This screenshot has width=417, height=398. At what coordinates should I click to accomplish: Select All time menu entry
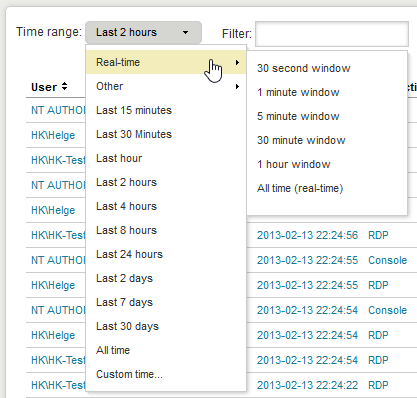click(x=113, y=350)
